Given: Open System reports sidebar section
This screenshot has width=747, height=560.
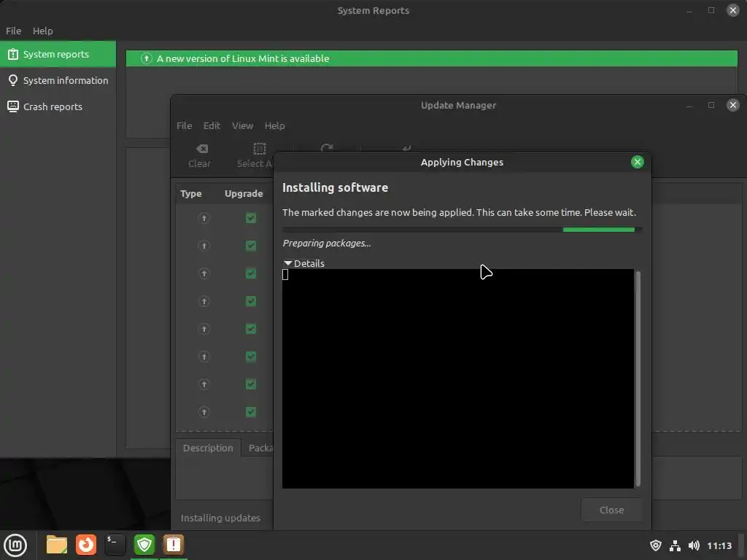Looking at the screenshot, I should [58, 54].
